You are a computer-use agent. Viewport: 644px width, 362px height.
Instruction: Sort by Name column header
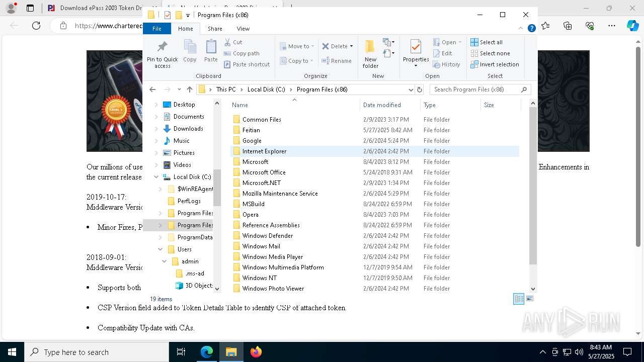click(294, 105)
